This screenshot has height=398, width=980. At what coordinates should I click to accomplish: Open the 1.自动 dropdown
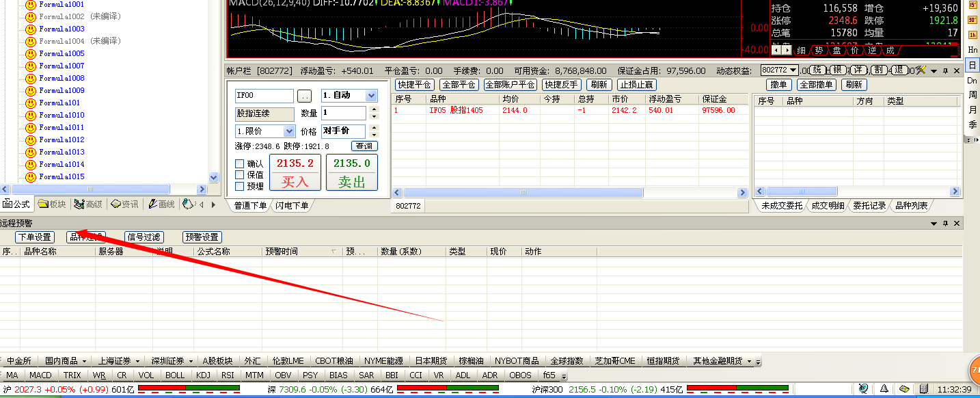[x=371, y=96]
